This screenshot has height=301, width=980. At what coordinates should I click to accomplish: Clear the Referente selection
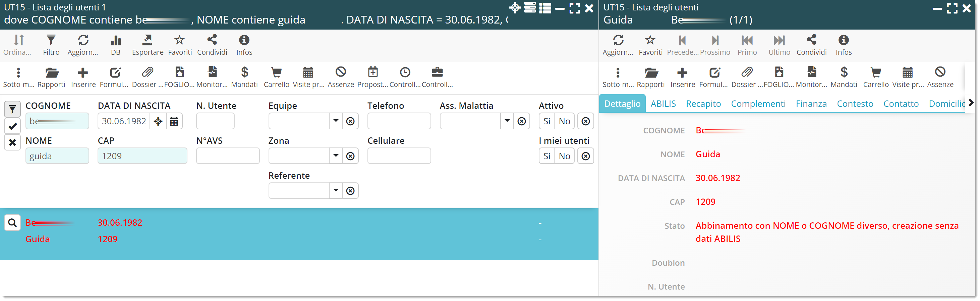(x=350, y=191)
